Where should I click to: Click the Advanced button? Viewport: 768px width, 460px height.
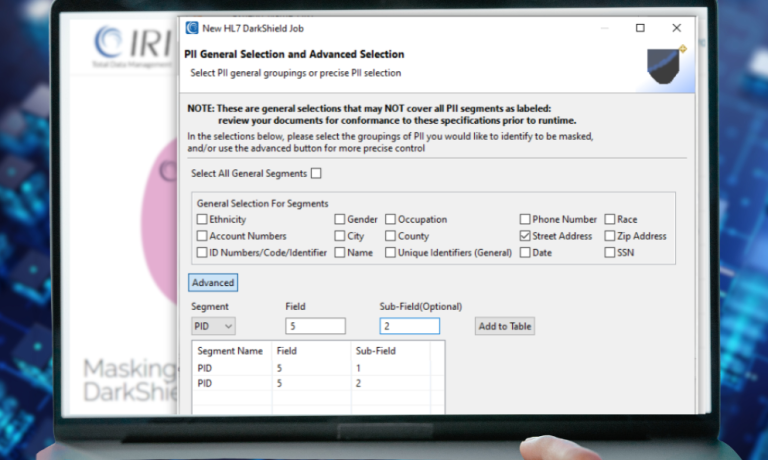point(213,283)
